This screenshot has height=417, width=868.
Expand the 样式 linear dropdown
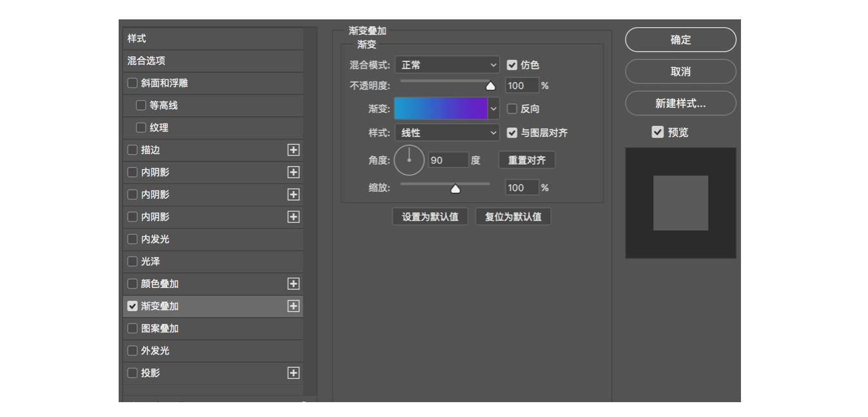point(447,133)
